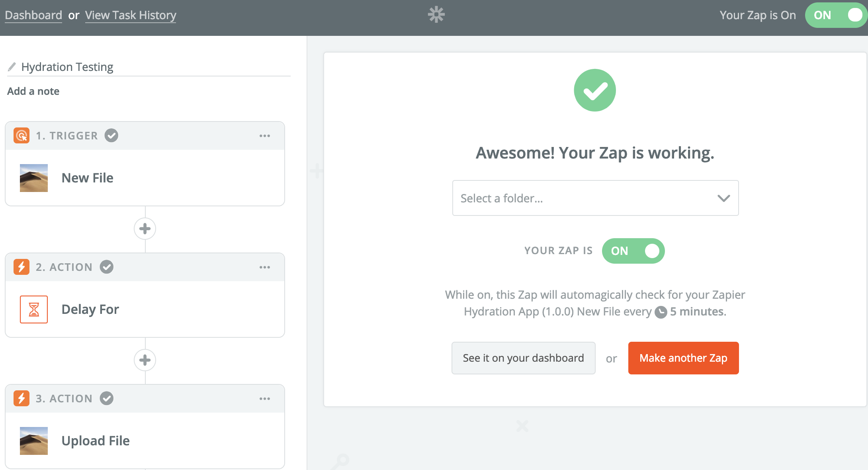Open the Select a folder dropdown
868x470 pixels.
[595, 198]
